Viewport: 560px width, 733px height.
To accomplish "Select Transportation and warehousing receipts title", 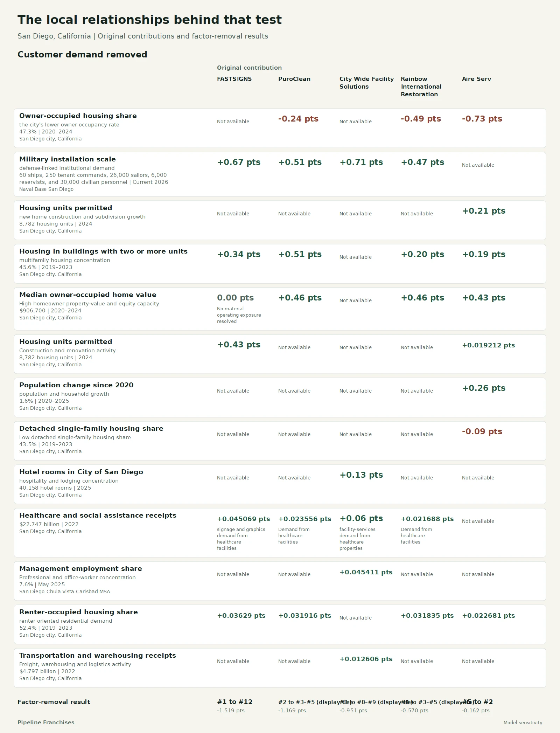I will coord(98,655).
